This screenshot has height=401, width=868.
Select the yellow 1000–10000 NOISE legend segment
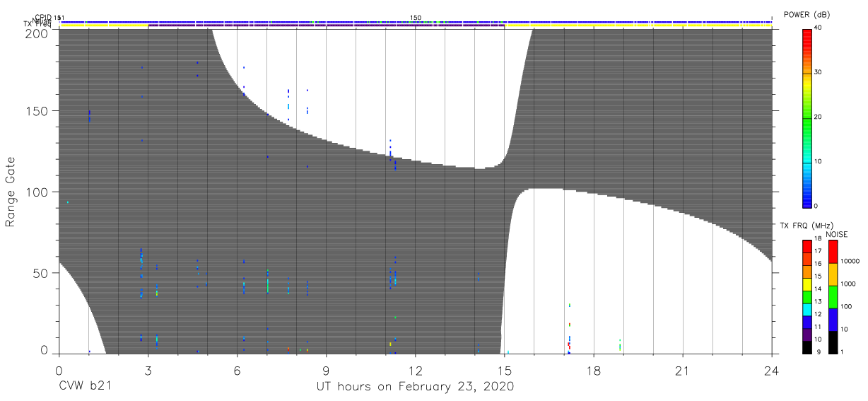[x=833, y=274]
